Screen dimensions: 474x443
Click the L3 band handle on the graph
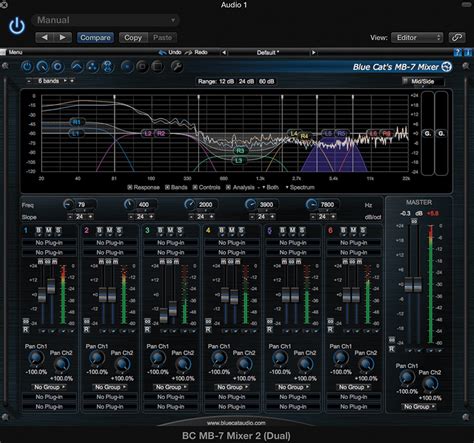[239, 161]
